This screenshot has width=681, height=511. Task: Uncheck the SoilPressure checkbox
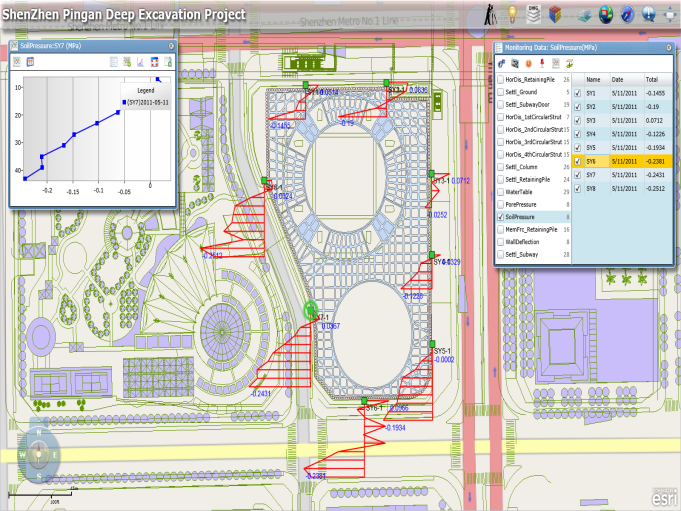pyautogui.click(x=501, y=217)
